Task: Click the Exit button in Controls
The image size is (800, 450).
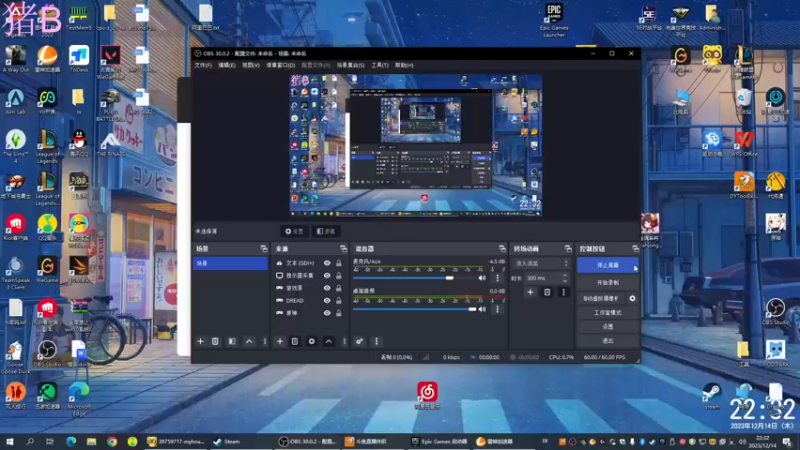Action: click(608, 340)
